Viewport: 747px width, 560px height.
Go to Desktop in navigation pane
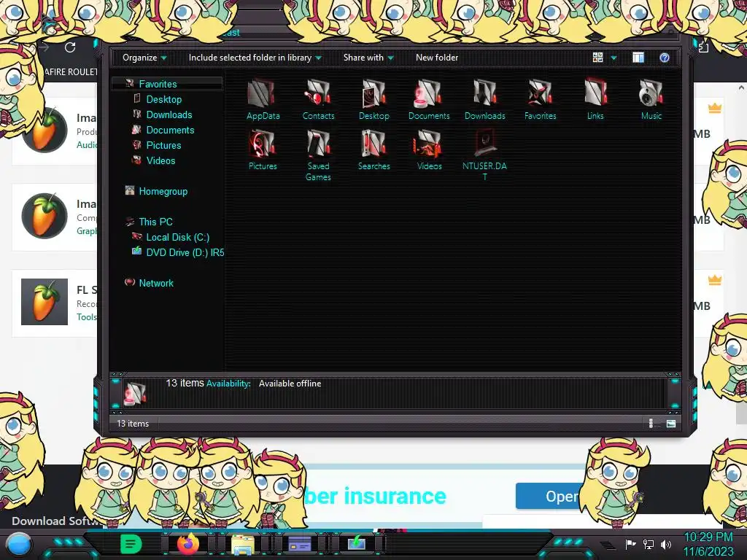(164, 99)
